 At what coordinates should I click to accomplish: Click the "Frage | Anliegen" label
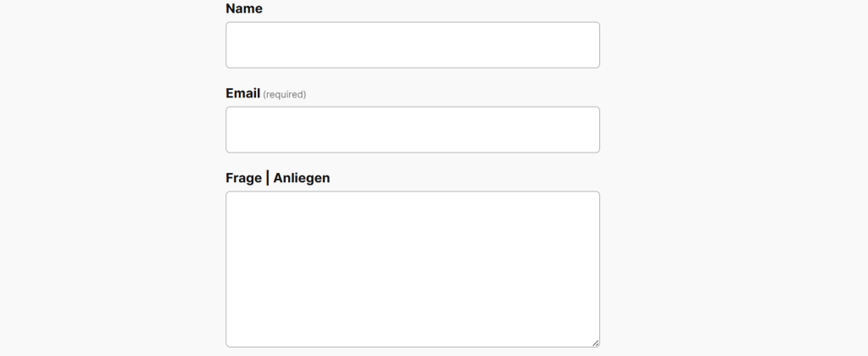click(x=277, y=178)
